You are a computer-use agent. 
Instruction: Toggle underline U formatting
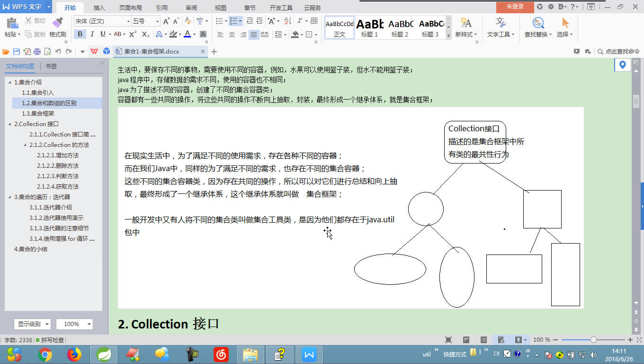point(102,34)
